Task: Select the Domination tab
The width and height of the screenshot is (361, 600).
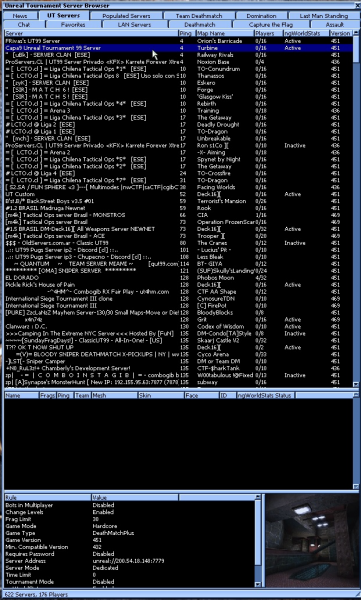Action: tap(261, 16)
